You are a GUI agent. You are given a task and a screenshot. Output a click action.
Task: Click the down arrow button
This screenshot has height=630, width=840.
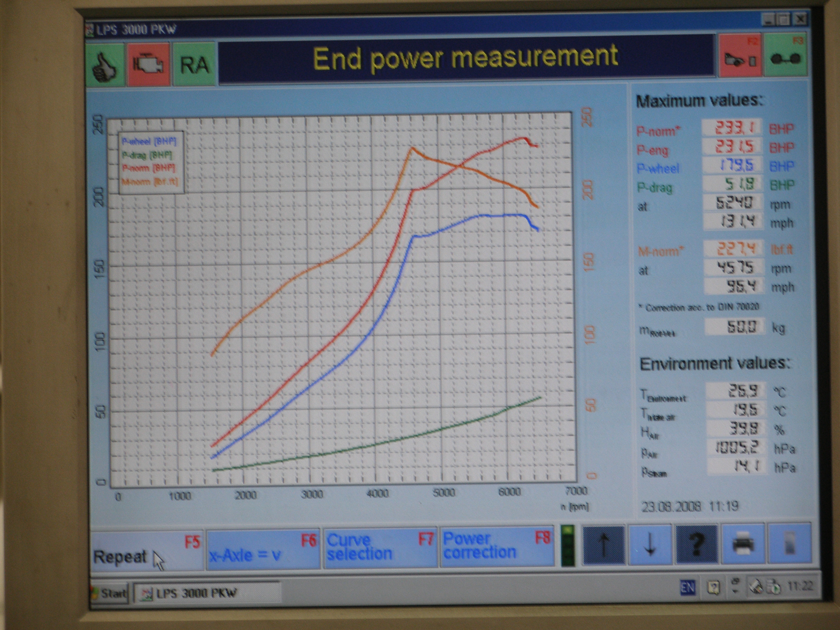tap(650, 545)
